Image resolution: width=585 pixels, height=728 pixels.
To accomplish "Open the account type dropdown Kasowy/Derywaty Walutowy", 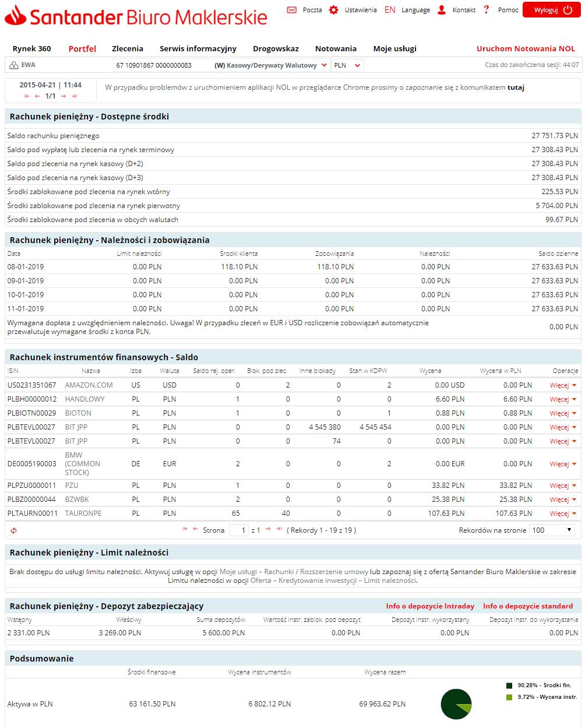I will click(x=271, y=65).
